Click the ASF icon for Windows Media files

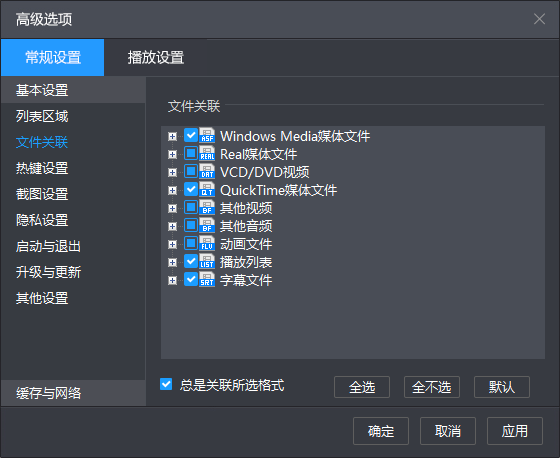pos(207,135)
